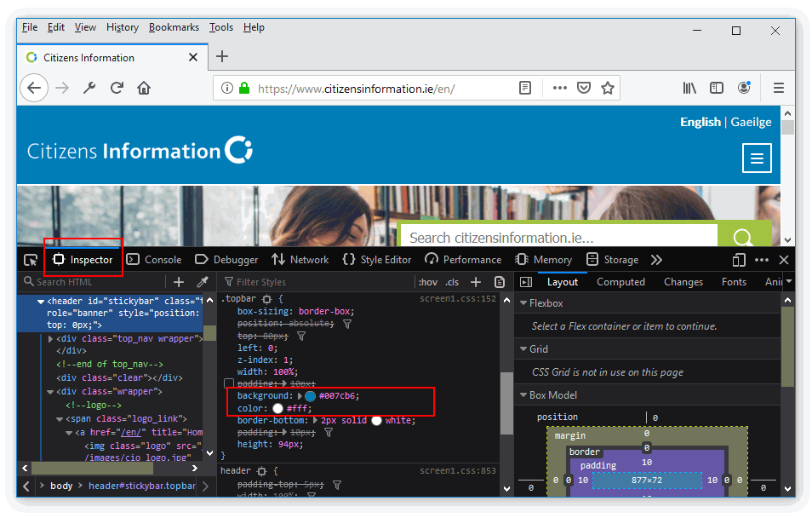Toggle Reader View in the address bar
The height and width of the screenshot is (518, 812).
(x=526, y=88)
